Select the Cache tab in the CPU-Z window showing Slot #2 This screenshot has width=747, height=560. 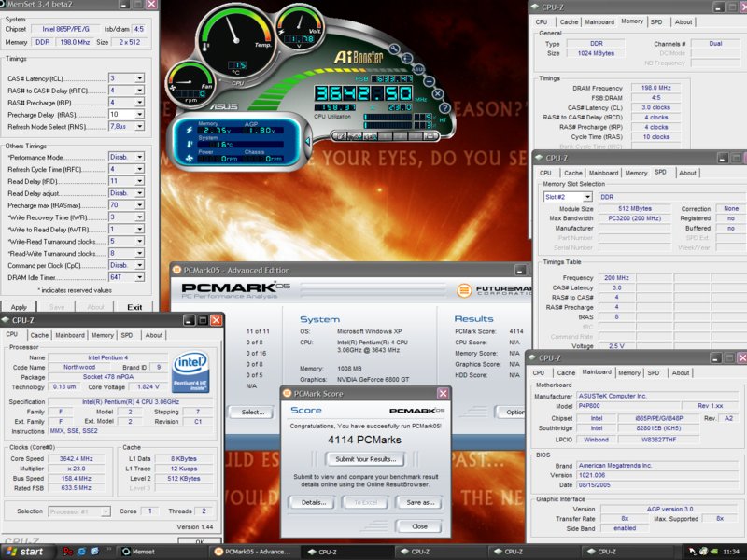tap(573, 173)
